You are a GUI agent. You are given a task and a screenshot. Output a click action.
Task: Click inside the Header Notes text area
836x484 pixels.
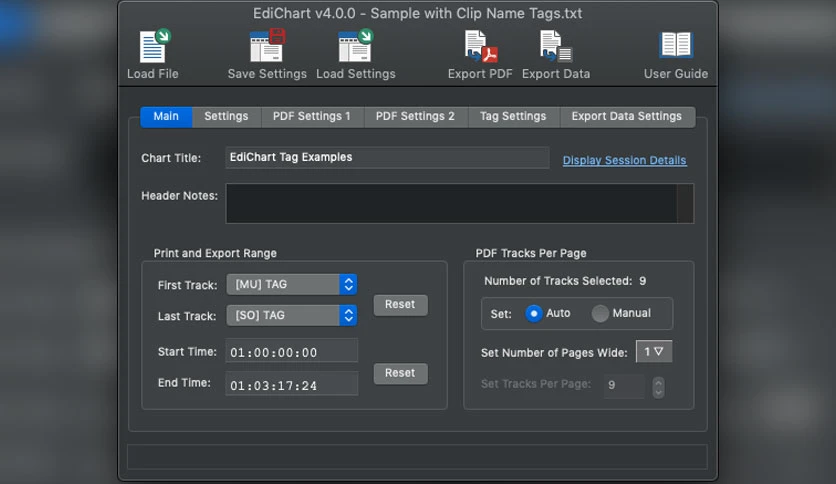coord(451,203)
